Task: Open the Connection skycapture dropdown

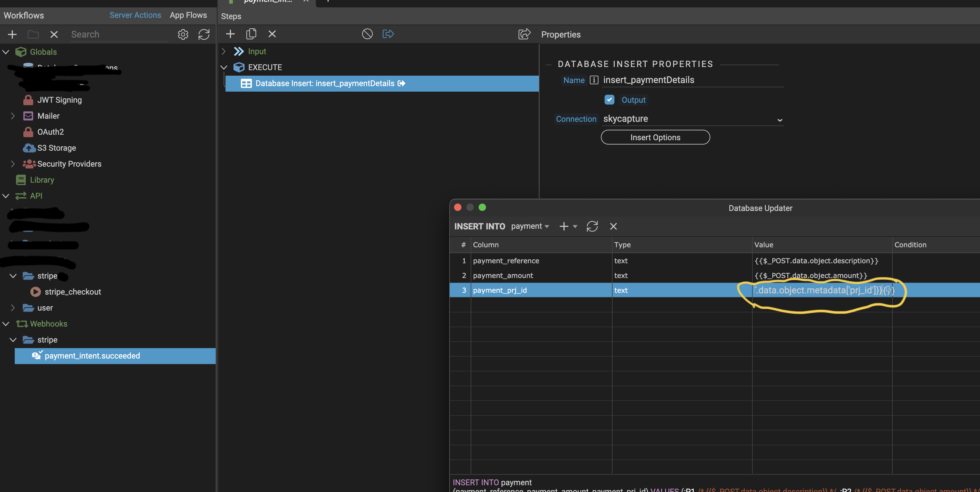Action: (x=692, y=119)
